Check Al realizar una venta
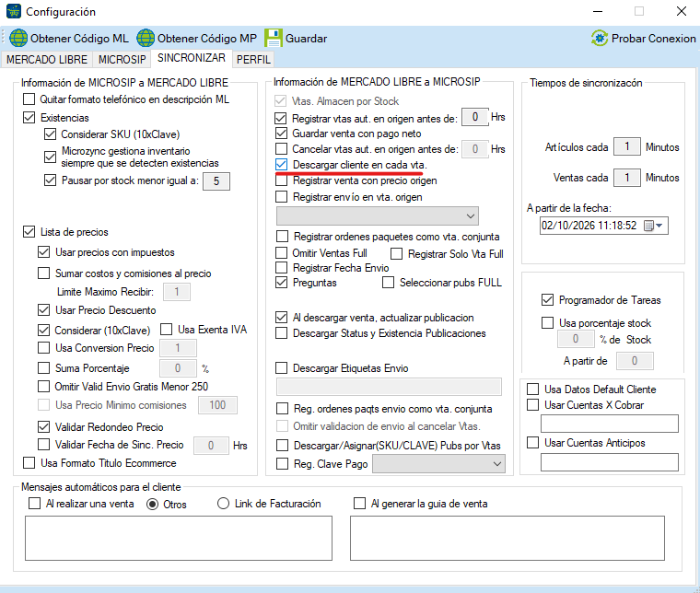 click(x=34, y=504)
